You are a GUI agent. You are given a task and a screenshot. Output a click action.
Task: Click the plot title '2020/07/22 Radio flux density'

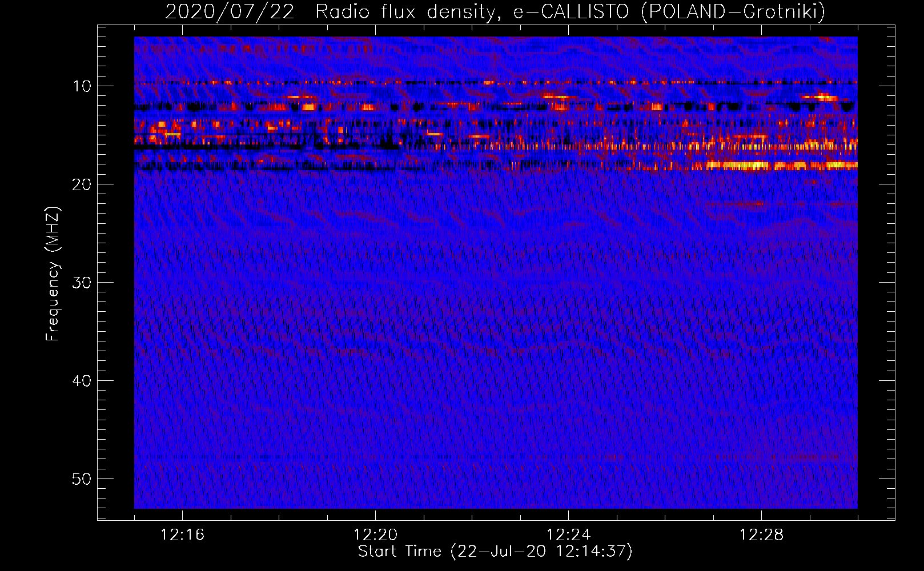pyautogui.click(x=495, y=11)
